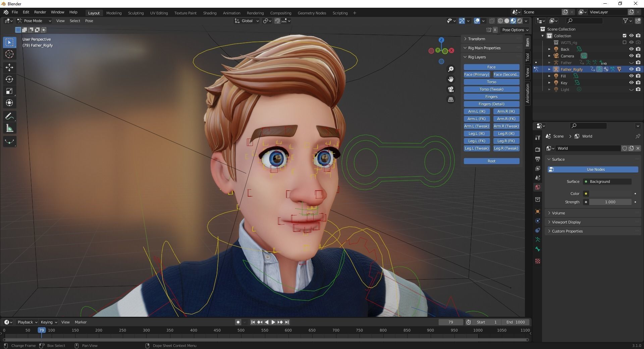Open the Pose Options dropdown
Viewport: 644px width, 349px height.
515,30
